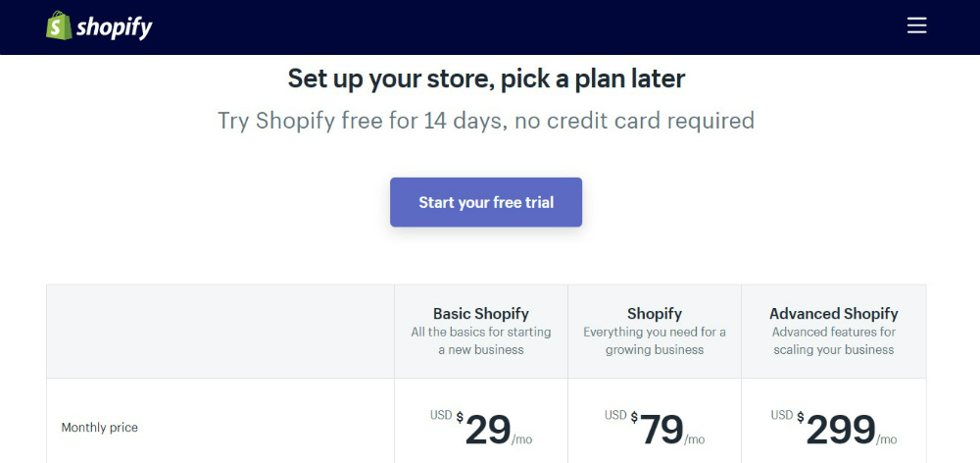Click the empty top-left pricing table cell
Screen dimensions: 980x463
point(220,332)
